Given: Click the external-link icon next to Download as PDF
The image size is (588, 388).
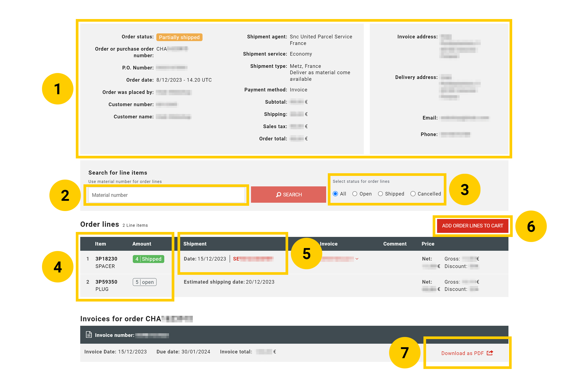Looking at the screenshot, I should click(490, 353).
